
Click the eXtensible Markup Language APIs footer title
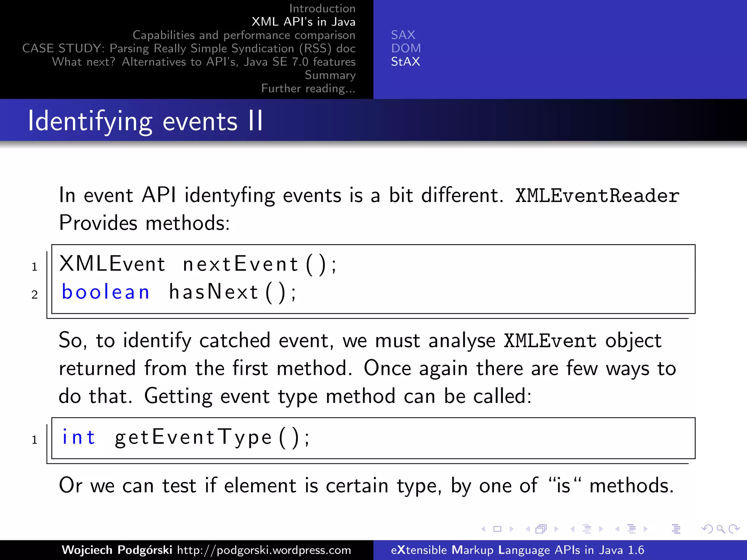click(518, 550)
